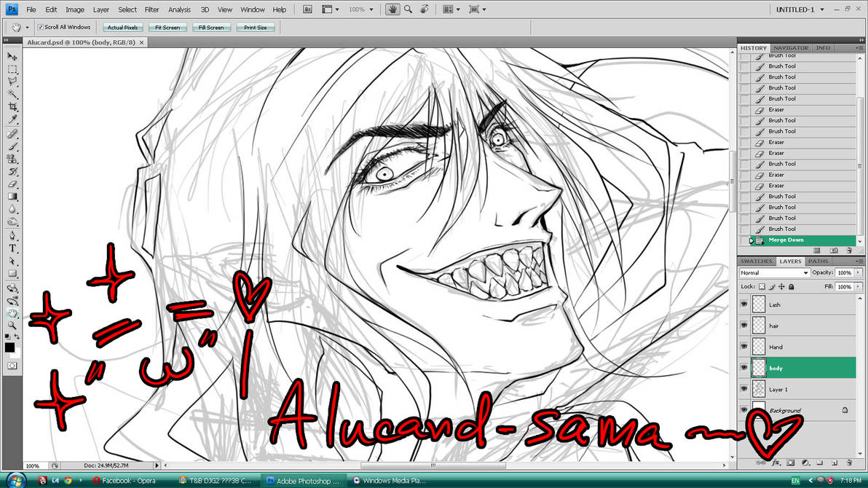This screenshot has height=488, width=868.
Task: Open the Analysis menu
Action: (179, 9)
